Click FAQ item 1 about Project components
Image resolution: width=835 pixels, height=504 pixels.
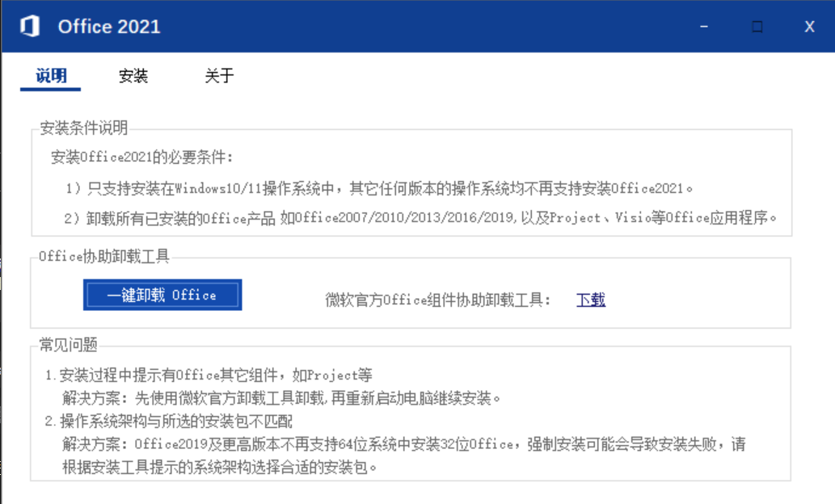click(x=209, y=376)
